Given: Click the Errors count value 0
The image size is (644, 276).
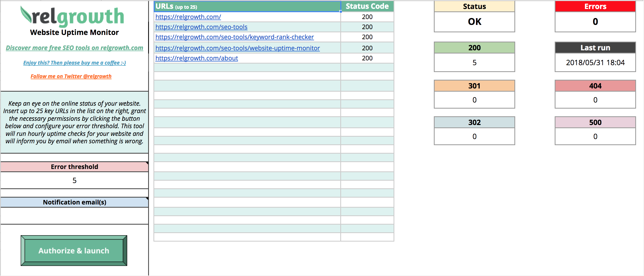Looking at the screenshot, I should (595, 22).
